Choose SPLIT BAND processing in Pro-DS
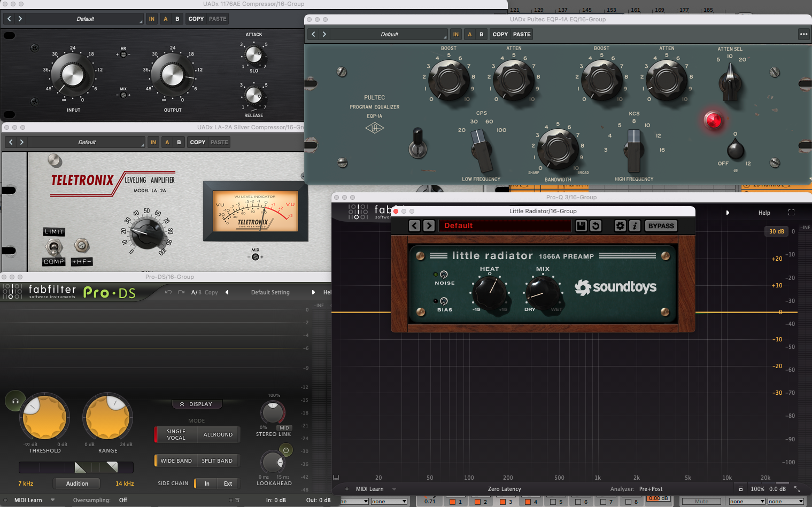Viewport: 812px width, 507px height. pos(217,461)
